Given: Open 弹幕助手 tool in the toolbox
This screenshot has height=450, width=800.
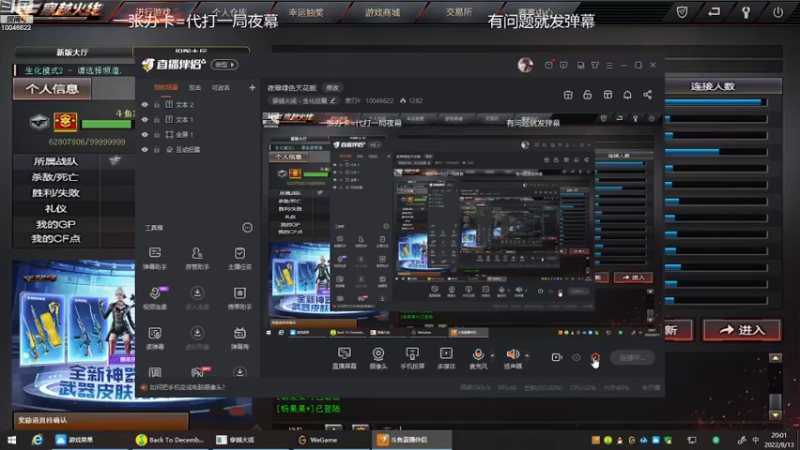Looking at the screenshot, I should coord(155,258).
